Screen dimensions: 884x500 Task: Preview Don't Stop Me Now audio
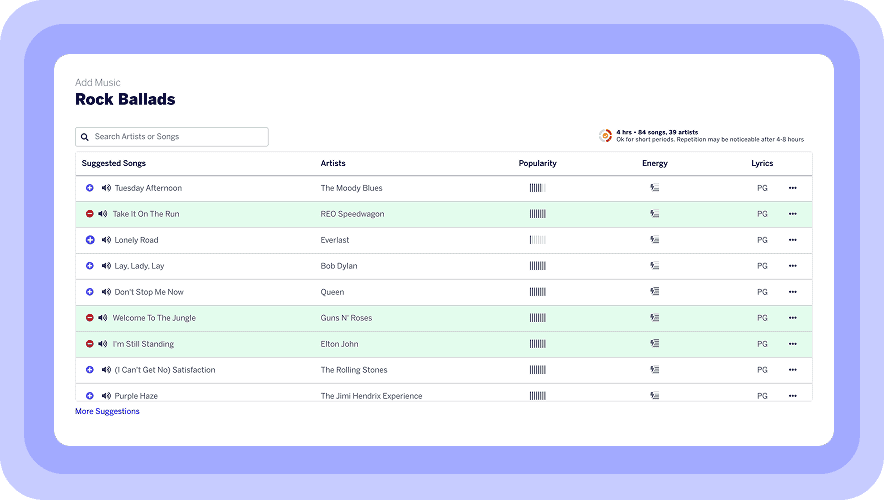(106, 291)
